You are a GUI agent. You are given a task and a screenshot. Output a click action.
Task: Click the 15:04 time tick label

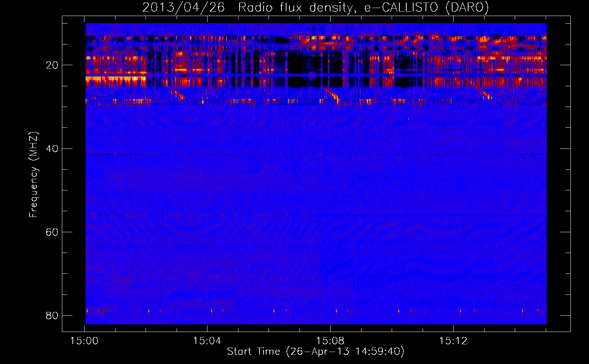point(207,341)
